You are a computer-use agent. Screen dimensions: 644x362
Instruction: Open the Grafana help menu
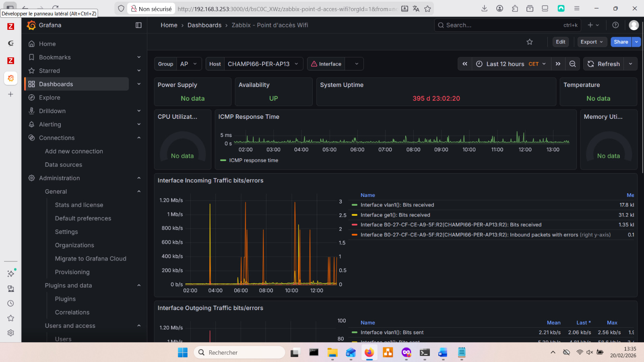[615, 25]
